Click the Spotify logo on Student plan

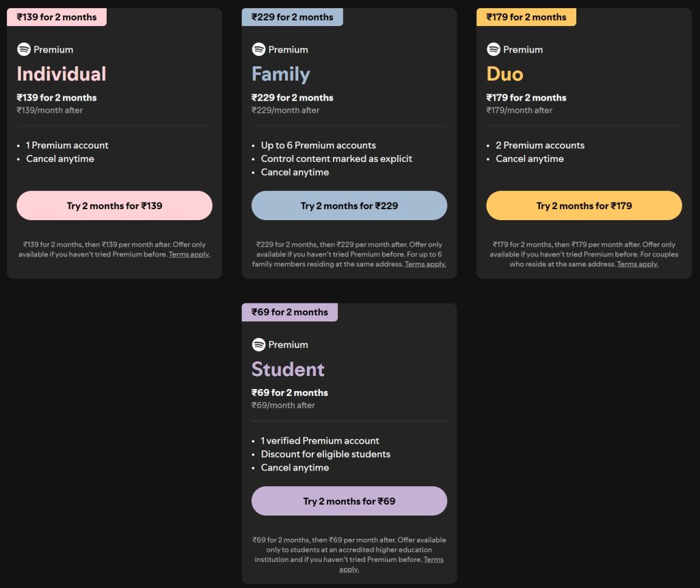point(258,345)
